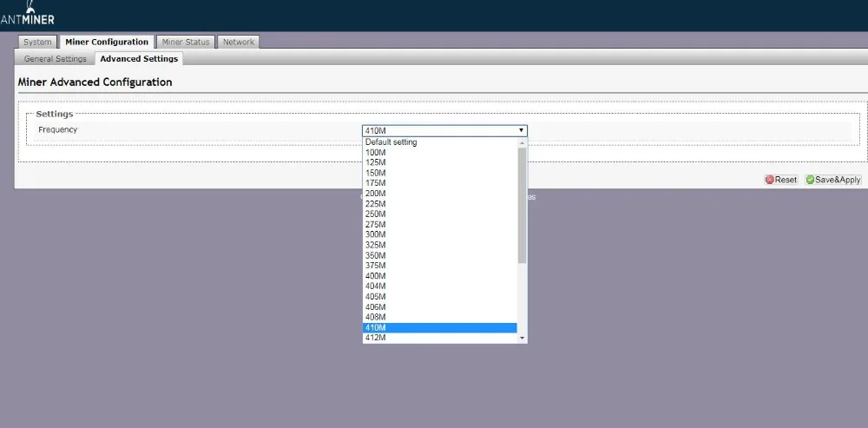Image resolution: width=868 pixels, height=428 pixels.
Task: Click the Save&Apply button
Action: [833, 180]
